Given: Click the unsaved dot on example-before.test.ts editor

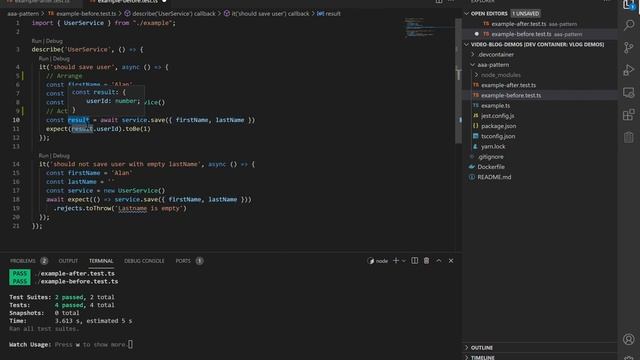Looking at the screenshot, I should (476, 34).
